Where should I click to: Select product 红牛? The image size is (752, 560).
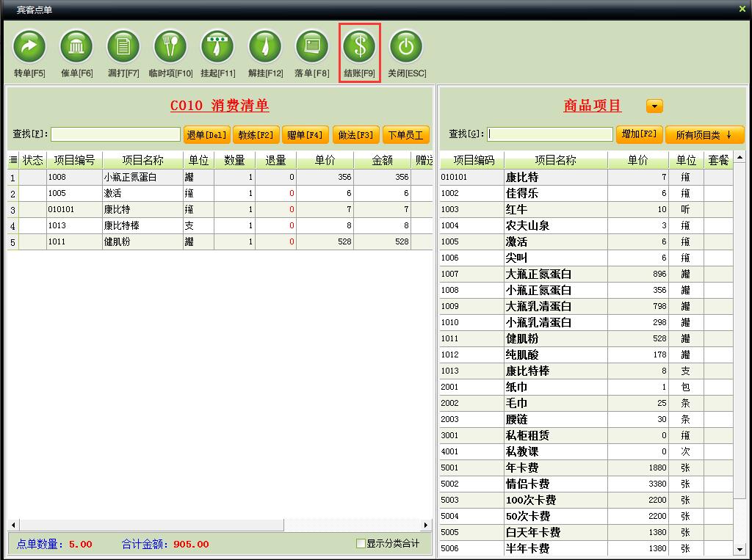click(x=586, y=209)
